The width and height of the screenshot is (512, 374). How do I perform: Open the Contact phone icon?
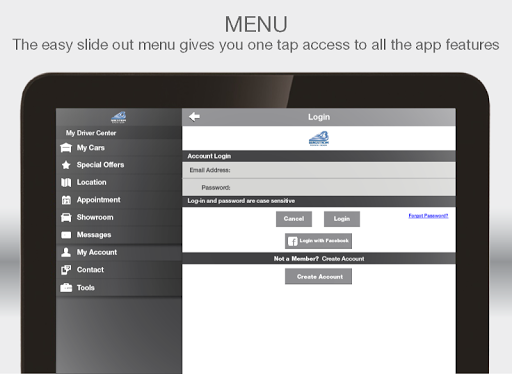66,270
